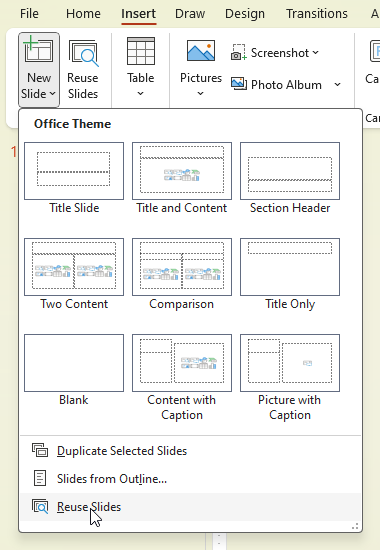380x550 pixels.
Task: Select the Title Only layout
Action: [290, 274]
